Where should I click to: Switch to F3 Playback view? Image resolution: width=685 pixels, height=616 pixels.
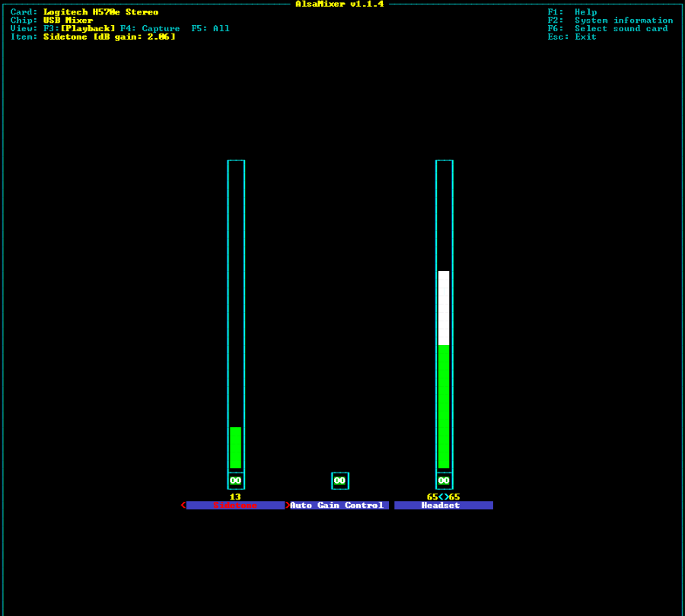79,28
